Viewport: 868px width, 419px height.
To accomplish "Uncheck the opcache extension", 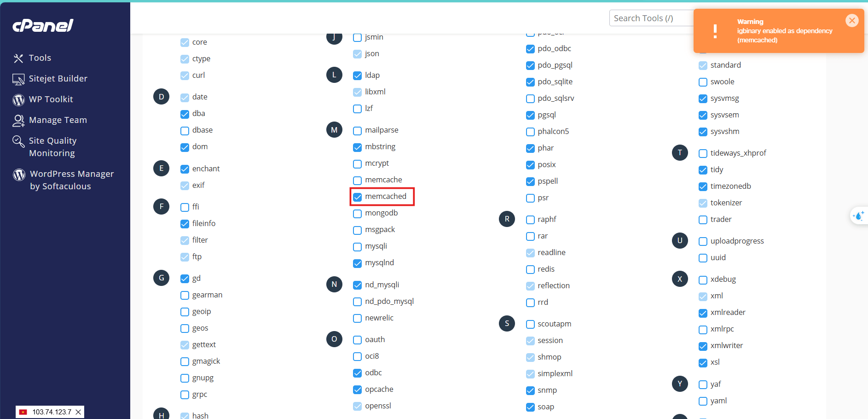I will [357, 390].
